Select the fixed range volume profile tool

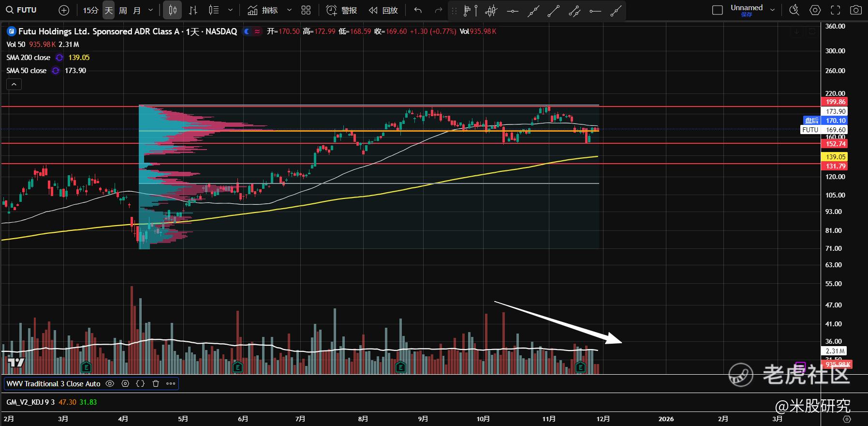470,10
